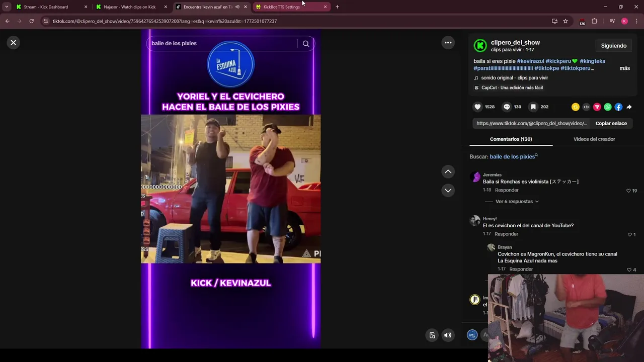644x362 pixels.
Task: Expand 'Ver 6 respuestas' under Jeremías comment
Action: pos(517,202)
